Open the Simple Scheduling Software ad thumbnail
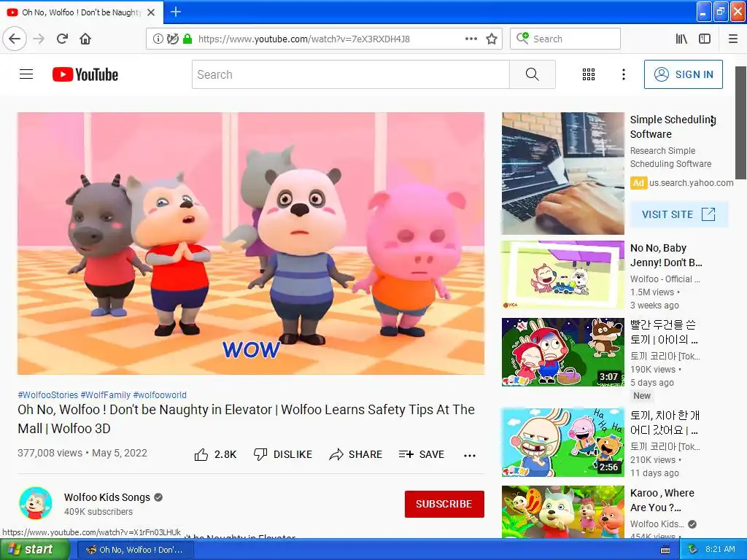747x560 pixels. tap(562, 174)
